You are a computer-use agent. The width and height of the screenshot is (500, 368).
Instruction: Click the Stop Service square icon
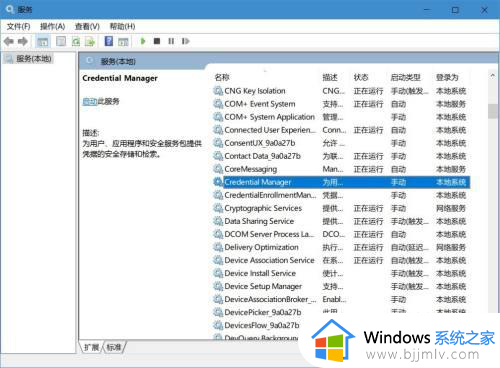(x=157, y=41)
